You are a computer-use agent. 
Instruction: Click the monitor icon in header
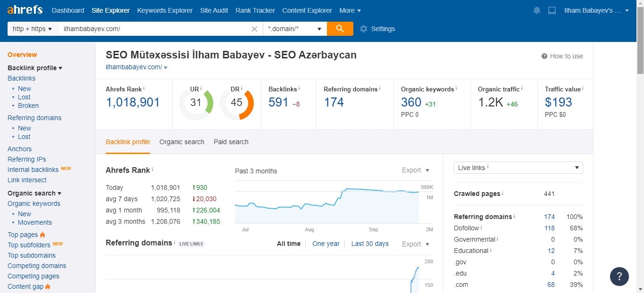[552, 10]
